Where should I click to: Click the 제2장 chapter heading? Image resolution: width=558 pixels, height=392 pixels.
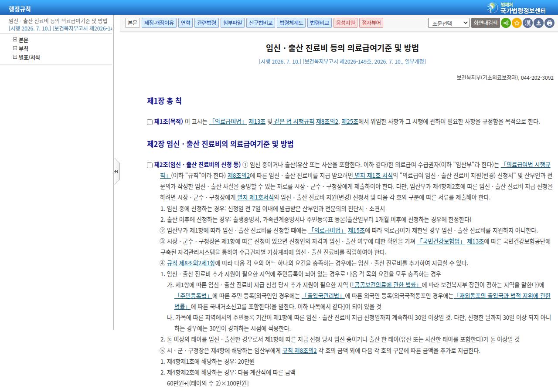pyautogui.click(x=220, y=144)
